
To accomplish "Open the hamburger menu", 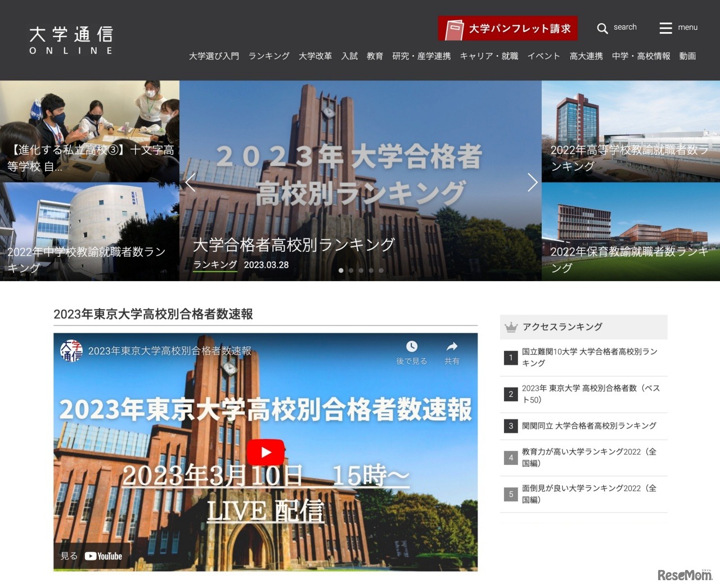I will pos(665,28).
